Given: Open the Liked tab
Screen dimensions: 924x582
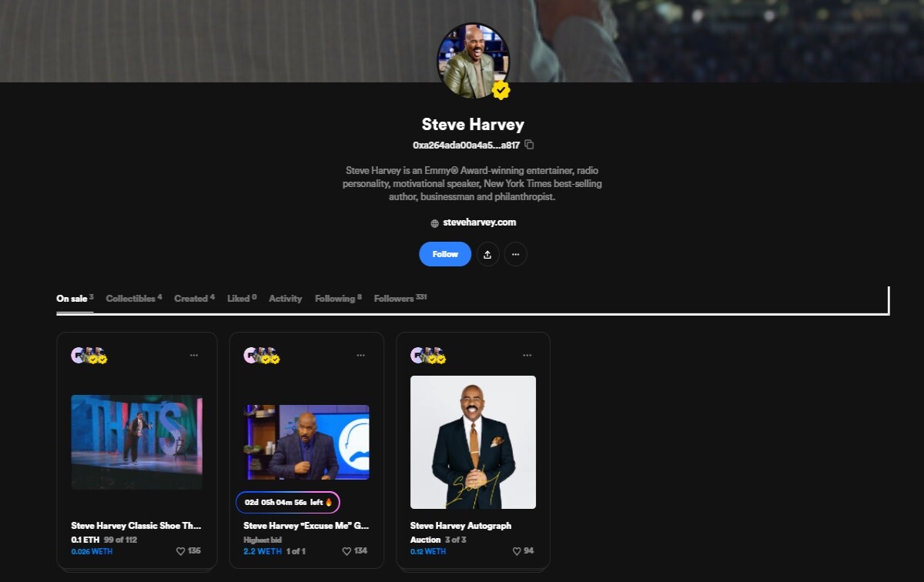Looking at the screenshot, I should (242, 299).
